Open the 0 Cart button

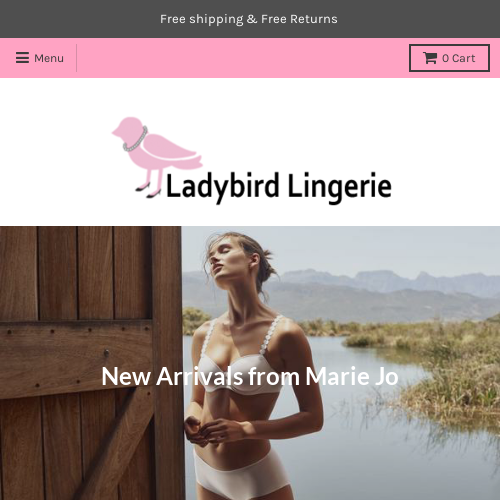tap(449, 58)
